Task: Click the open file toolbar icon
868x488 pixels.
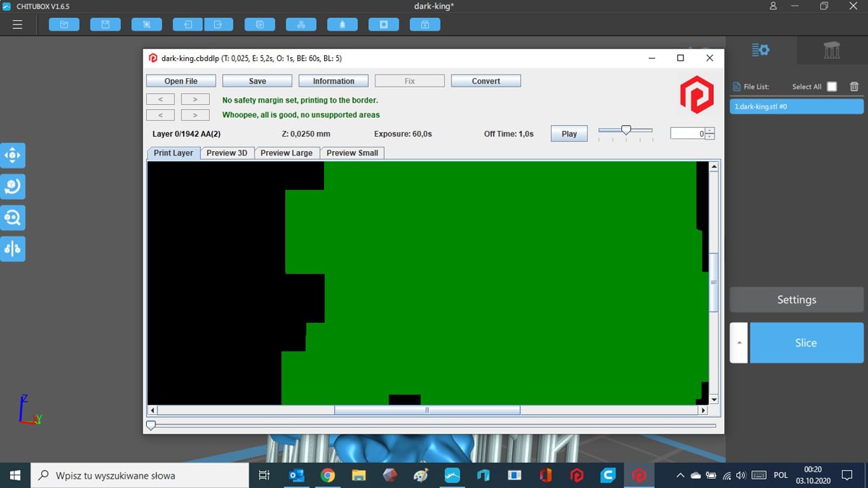Action: click(x=64, y=25)
